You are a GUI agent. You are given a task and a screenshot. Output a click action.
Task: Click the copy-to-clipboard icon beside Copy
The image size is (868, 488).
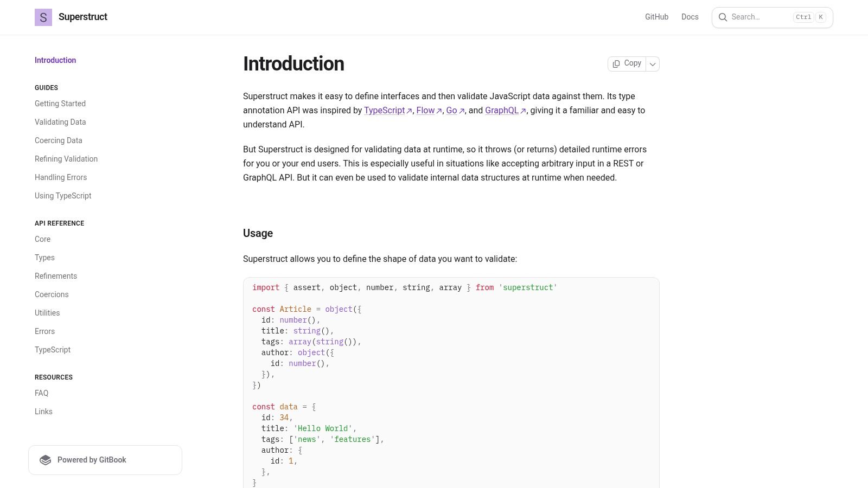click(x=617, y=63)
